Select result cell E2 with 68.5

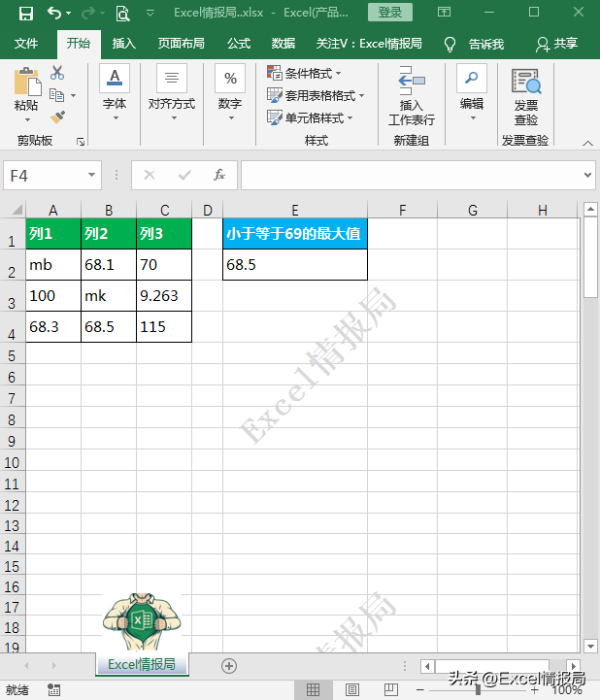[294, 264]
